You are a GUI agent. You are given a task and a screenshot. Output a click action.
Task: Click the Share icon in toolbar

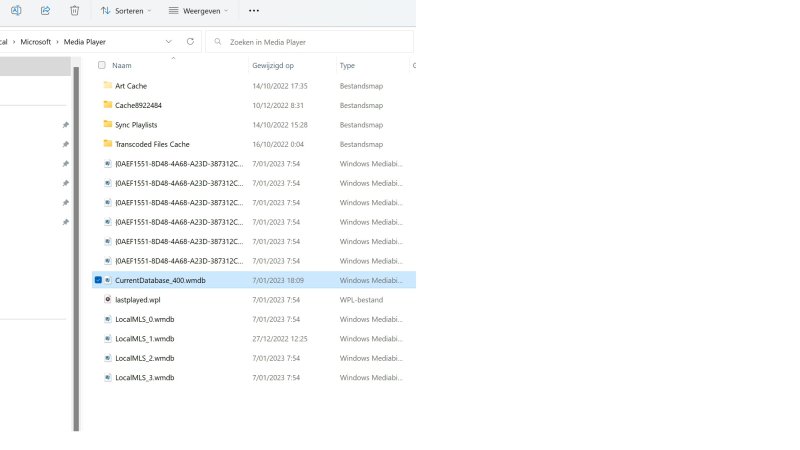pos(45,10)
